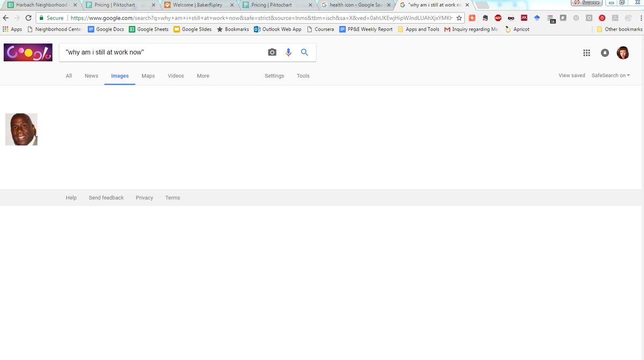Expand the More search categories menu
644x360 pixels.
tap(203, 76)
